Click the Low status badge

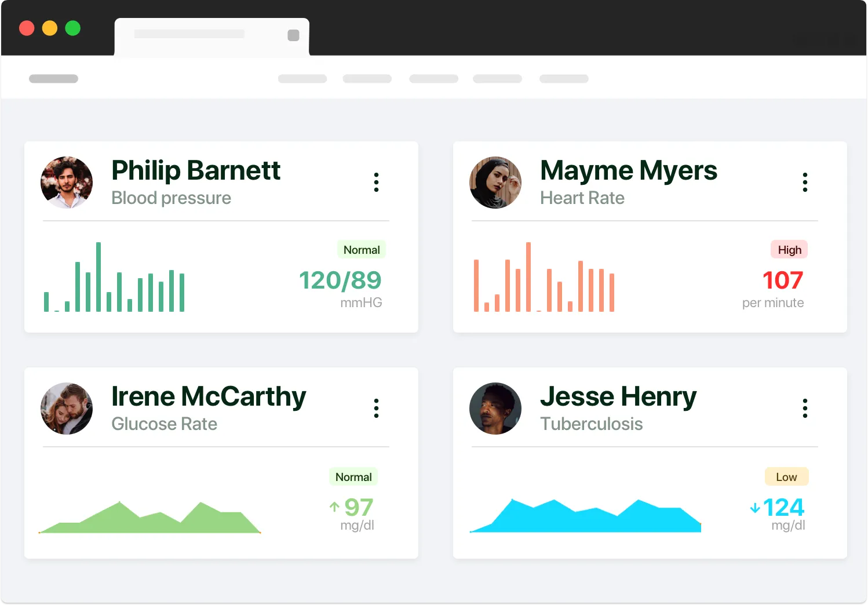pos(786,477)
